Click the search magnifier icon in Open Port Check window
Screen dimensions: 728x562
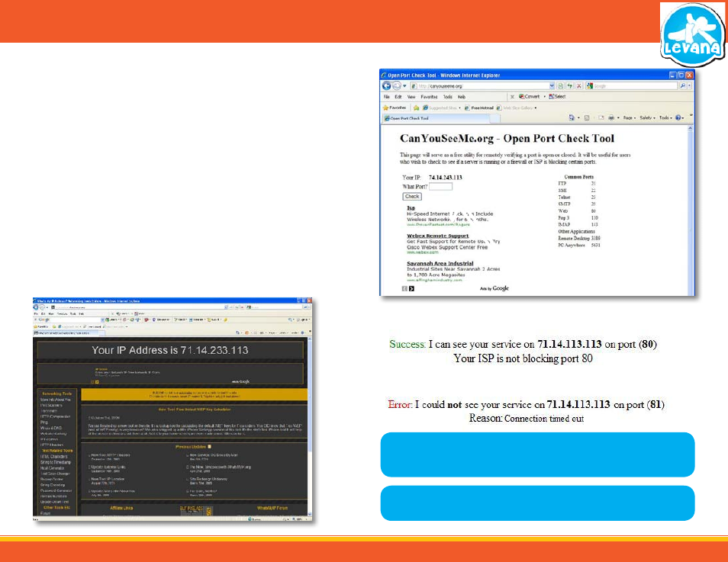(682, 86)
